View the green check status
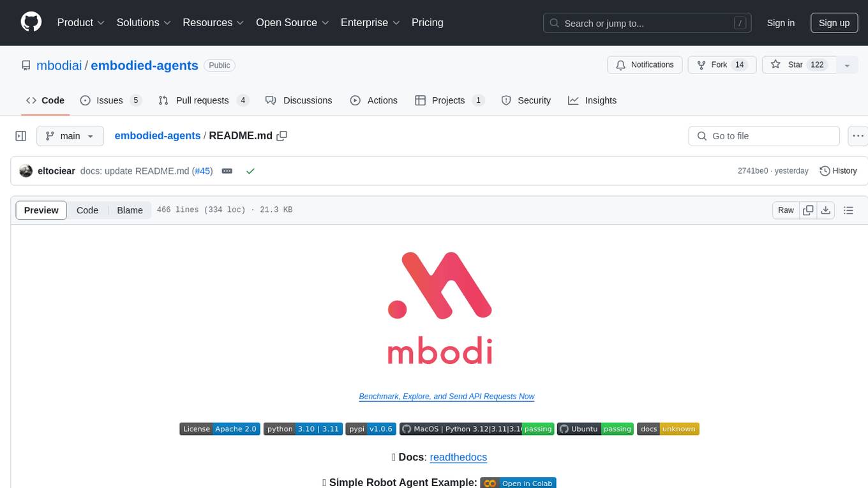The width and height of the screenshot is (868, 488). (250, 171)
